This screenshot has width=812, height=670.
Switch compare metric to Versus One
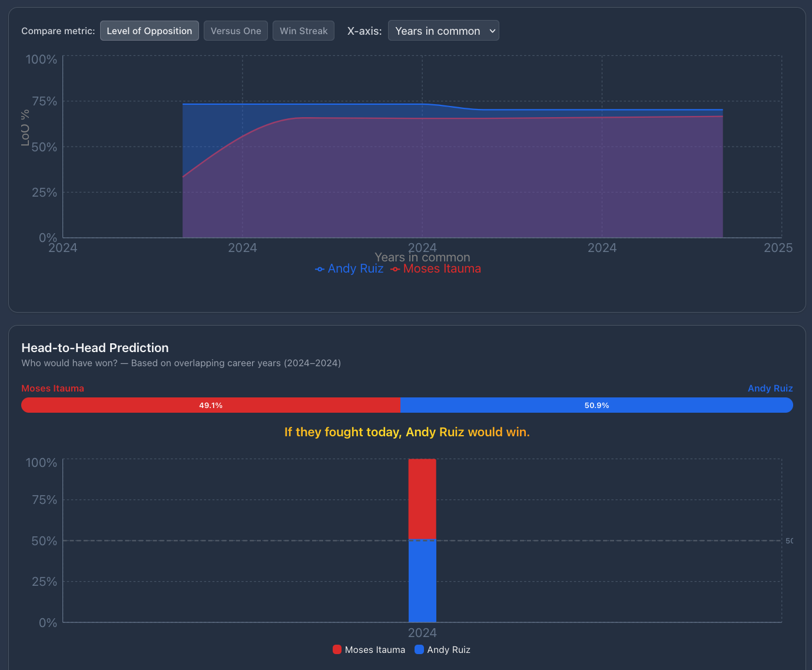[x=236, y=31]
